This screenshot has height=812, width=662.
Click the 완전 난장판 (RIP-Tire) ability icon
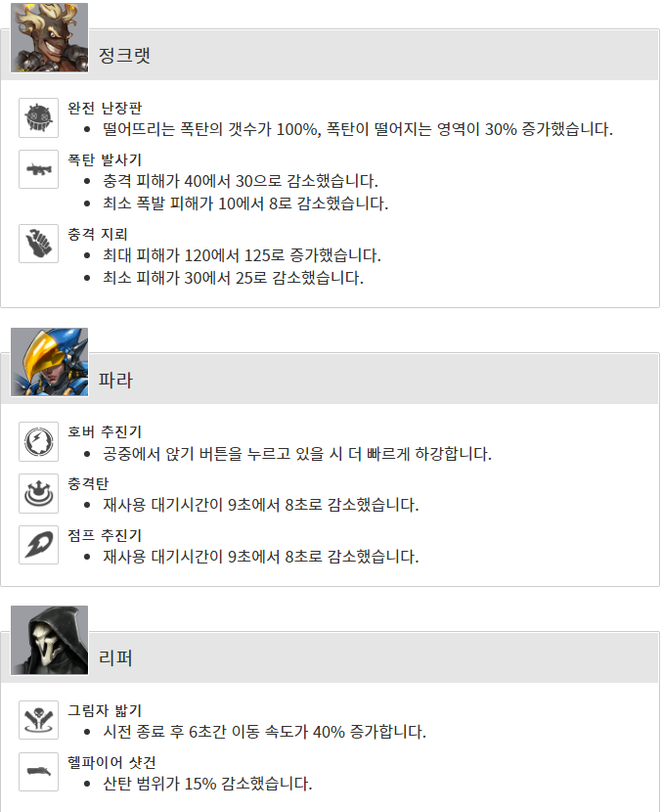pyautogui.click(x=39, y=118)
